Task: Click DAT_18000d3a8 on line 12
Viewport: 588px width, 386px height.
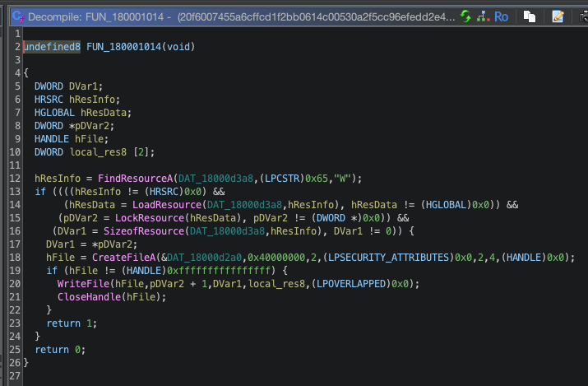Action: (215, 179)
